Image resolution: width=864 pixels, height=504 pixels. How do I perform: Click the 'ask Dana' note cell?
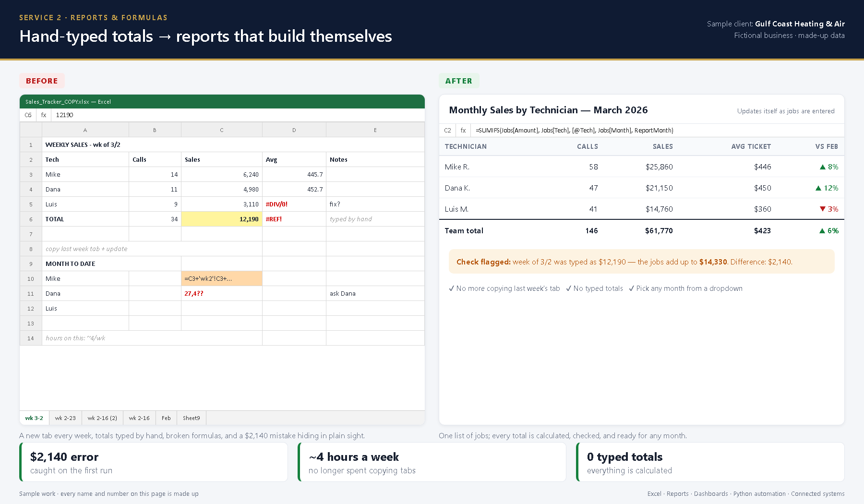(375, 294)
